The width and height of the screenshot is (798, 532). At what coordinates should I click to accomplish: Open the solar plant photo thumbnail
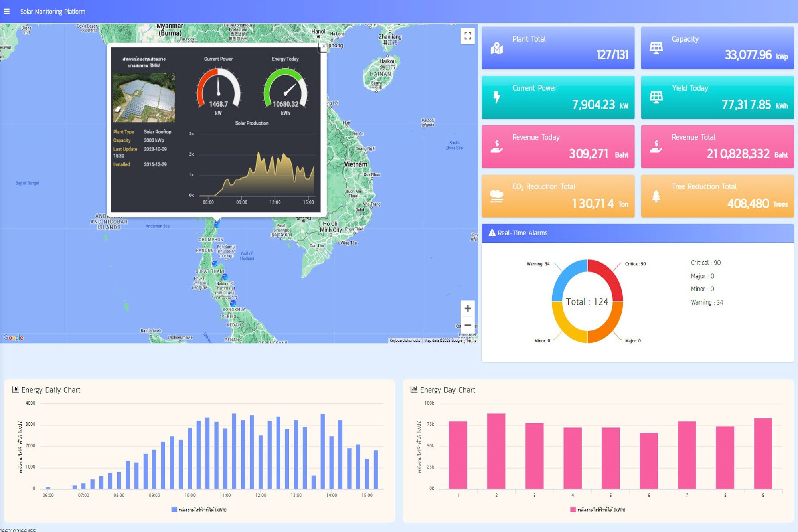(x=144, y=97)
